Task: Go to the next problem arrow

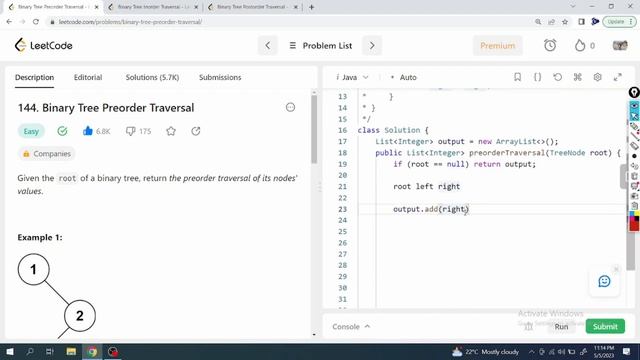Action: (372, 46)
